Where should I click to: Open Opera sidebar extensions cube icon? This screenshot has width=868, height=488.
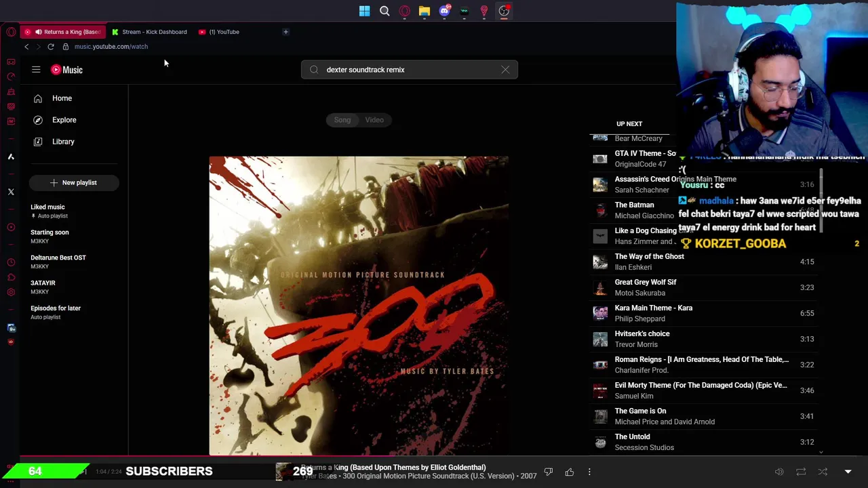click(x=11, y=277)
